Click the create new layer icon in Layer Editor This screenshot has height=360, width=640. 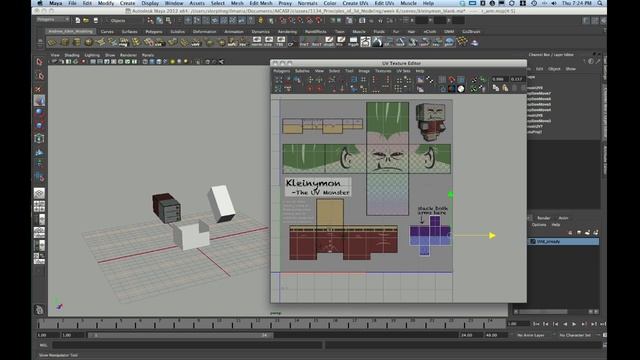tap(587, 232)
